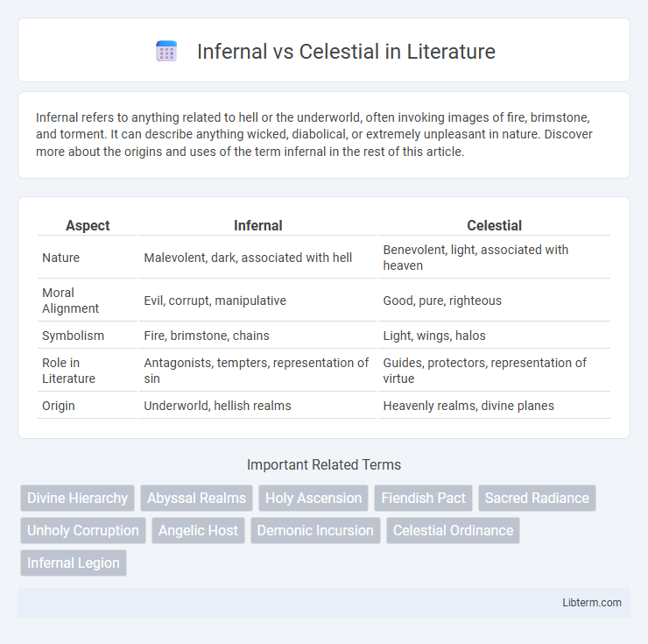This screenshot has width=648, height=644.
Task: Select the Moral Alignment row label
Action: (70, 301)
